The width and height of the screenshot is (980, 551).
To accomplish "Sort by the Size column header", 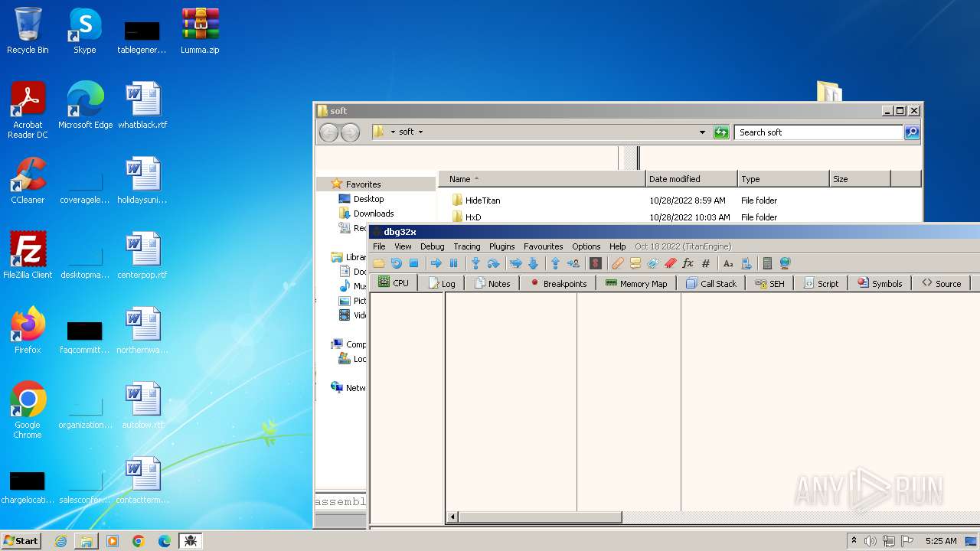I will (x=860, y=179).
